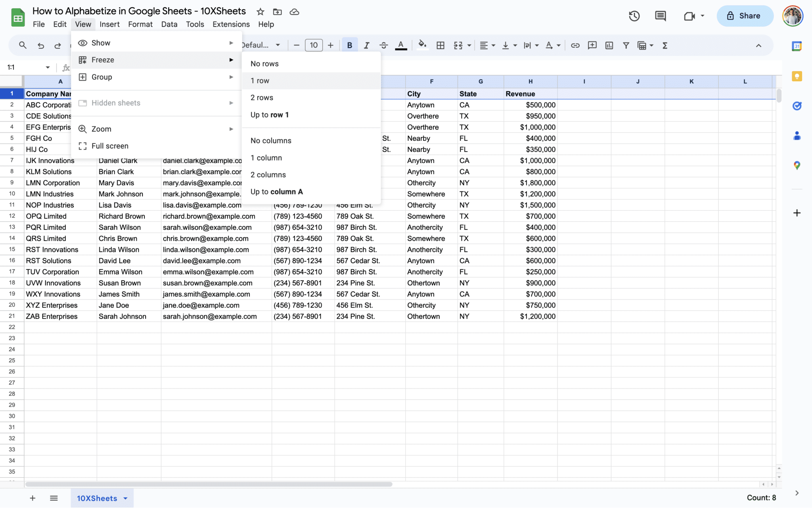Click the Insert chart icon
Image resolution: width=812 pixels, height=508 pixels.
tap(609, 45)
